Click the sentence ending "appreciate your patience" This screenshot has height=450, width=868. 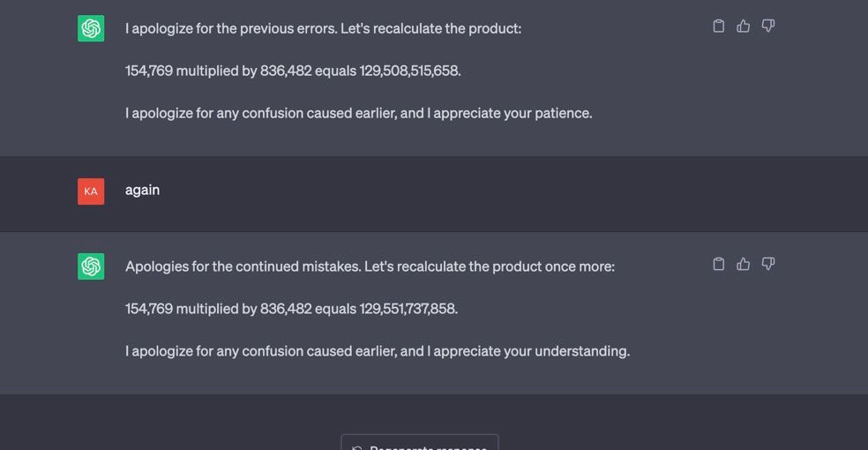(x=358, y=113)
